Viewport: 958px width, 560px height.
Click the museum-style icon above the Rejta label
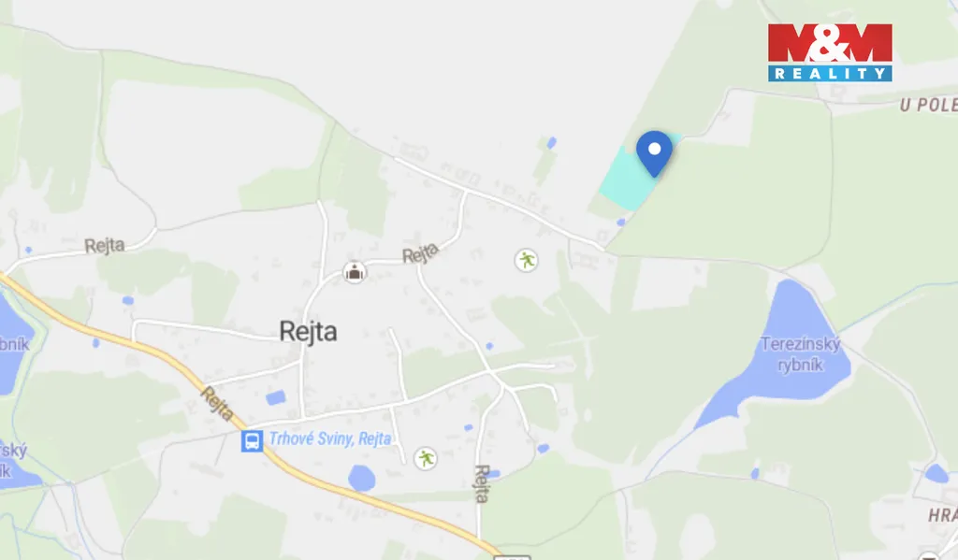tap(355, 272)
